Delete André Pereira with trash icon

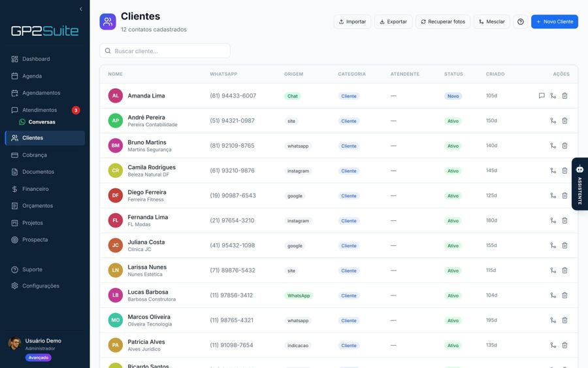point(564,121)
